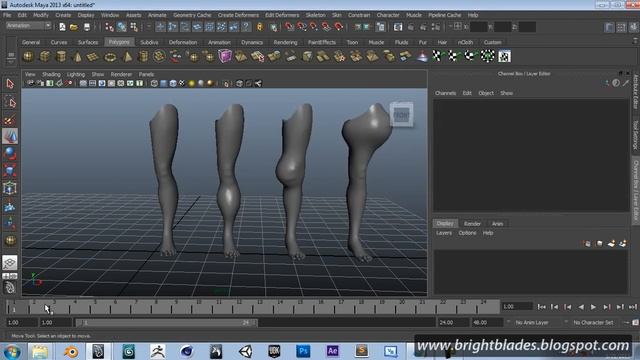
Task: Click play forwards button
Action: click(x=593, y=307)
